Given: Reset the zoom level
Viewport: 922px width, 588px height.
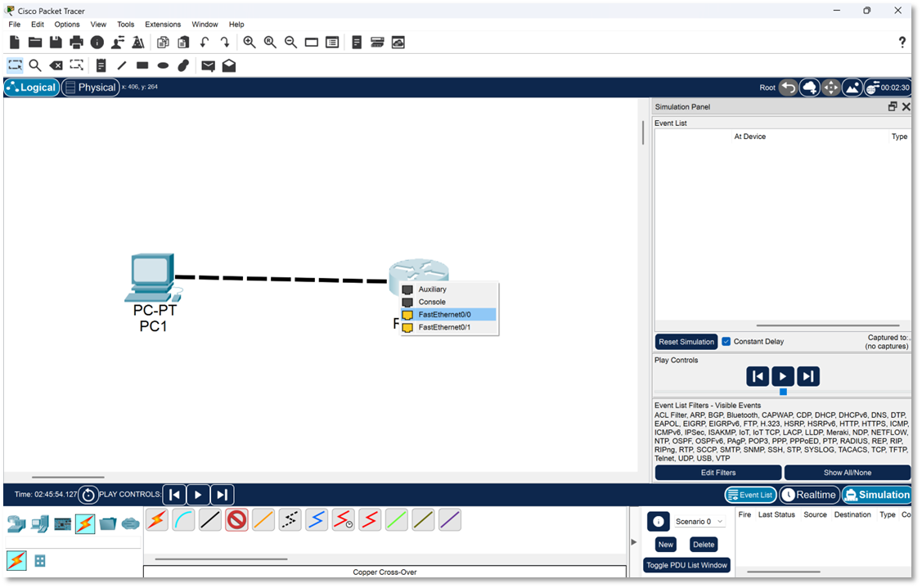Looking at the screenshot, I should pos(270,43).
